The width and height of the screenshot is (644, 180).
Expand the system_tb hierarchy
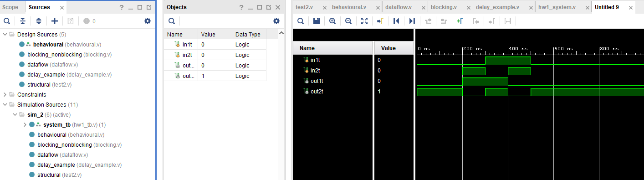click(25, 124)
